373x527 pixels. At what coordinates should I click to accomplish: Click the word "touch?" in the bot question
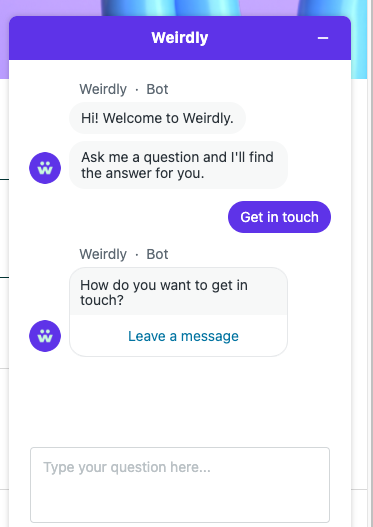[102, 300]
